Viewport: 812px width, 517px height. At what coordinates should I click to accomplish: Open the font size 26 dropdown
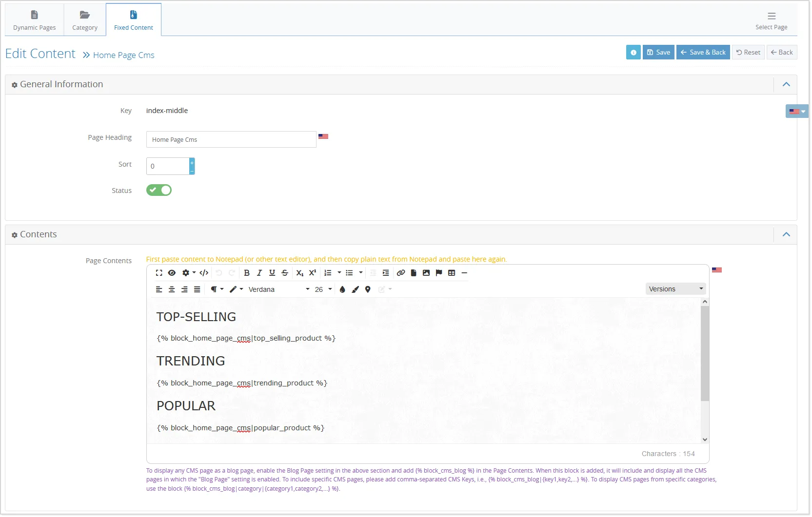tap(323, 290)
